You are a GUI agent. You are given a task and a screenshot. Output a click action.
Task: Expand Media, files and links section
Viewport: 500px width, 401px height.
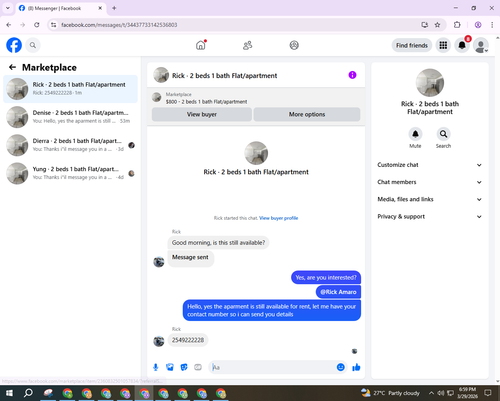click(x=430, y=199)
